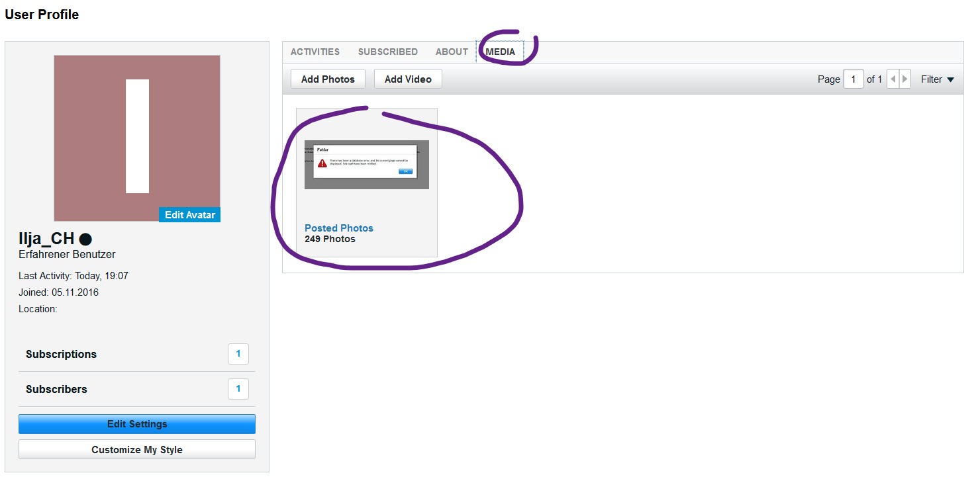
Task: Click the previous page arrow icon
Action: (x=893, y=79)
